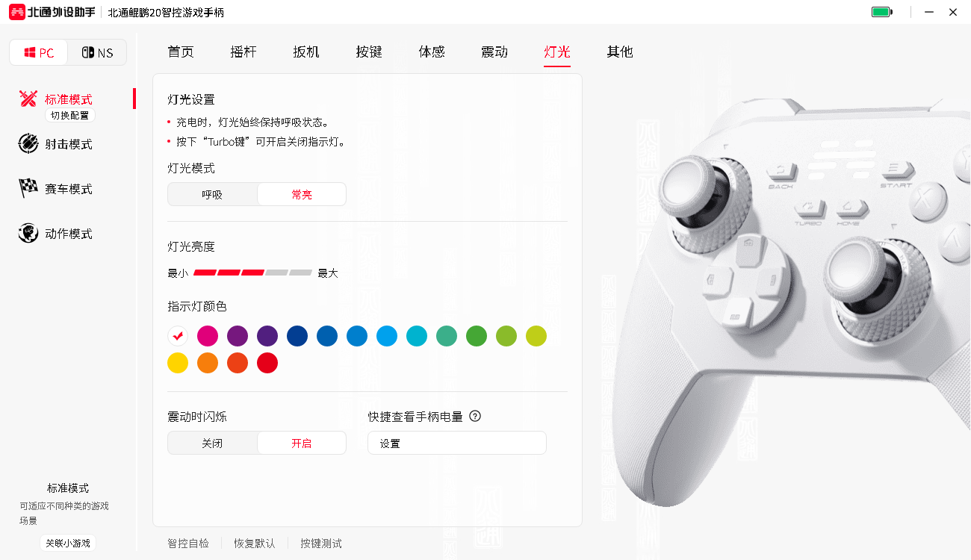Pick the yellow indicator light color
This screenshot has height=560, width=971.
coord(178,363)
